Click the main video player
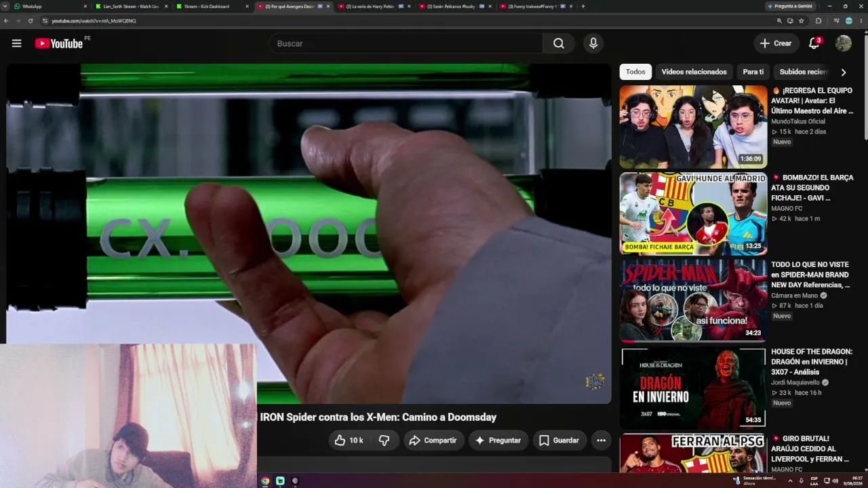This screenshot has height=488, width=868. point(309,234)
